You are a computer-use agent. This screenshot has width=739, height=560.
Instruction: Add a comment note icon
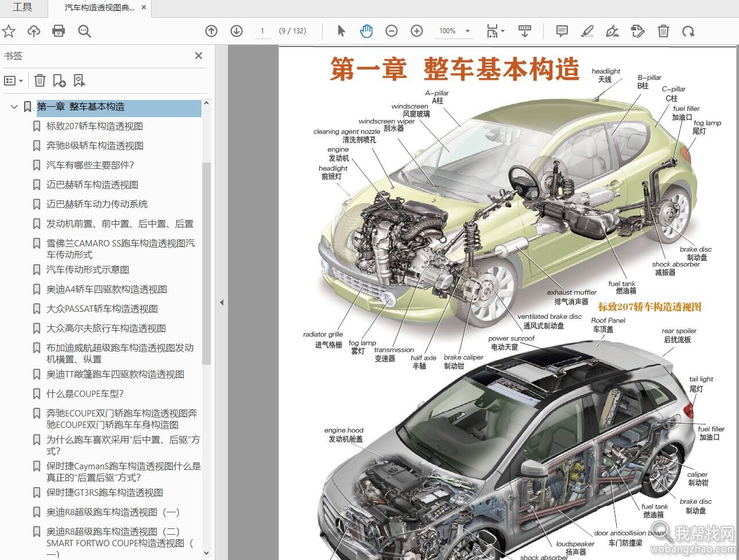pyautogui.click(x=562, y=31)
